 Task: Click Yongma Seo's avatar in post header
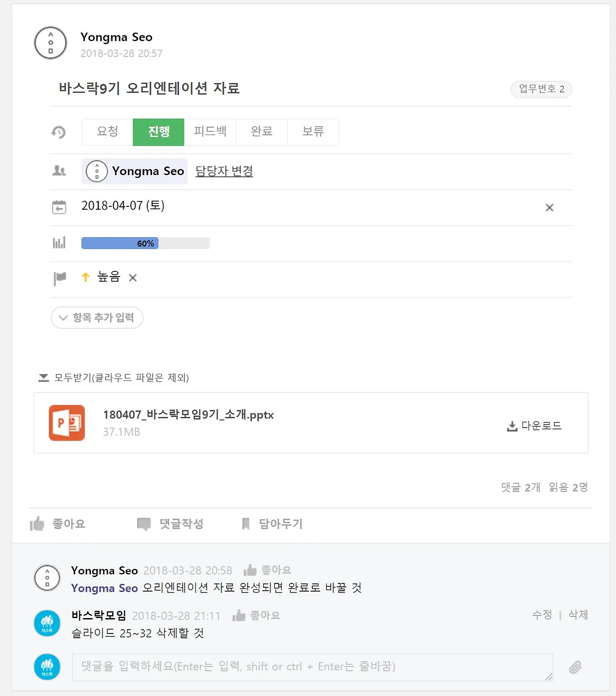(x=51, y=43)
